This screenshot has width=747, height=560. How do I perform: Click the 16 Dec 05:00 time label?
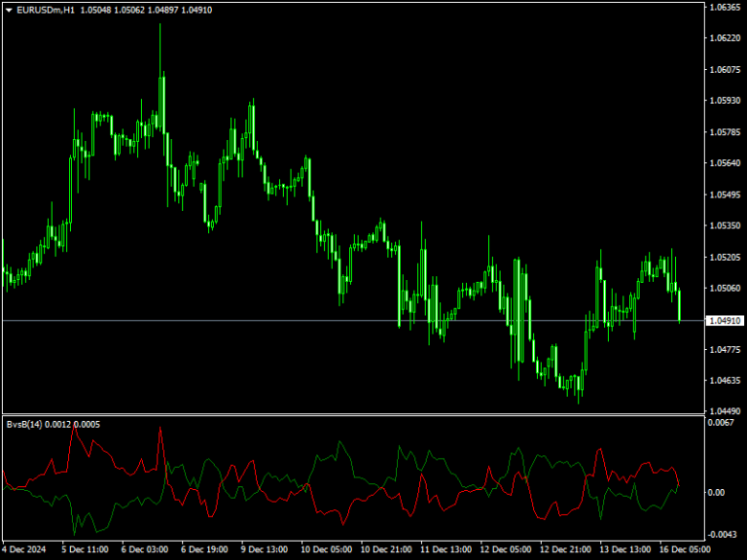click(x=685, y=549)
